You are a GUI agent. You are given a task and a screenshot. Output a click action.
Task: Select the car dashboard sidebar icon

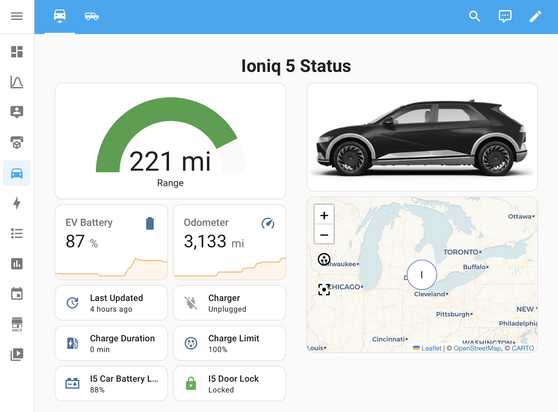pyautogui.click(x=17, y=173)
